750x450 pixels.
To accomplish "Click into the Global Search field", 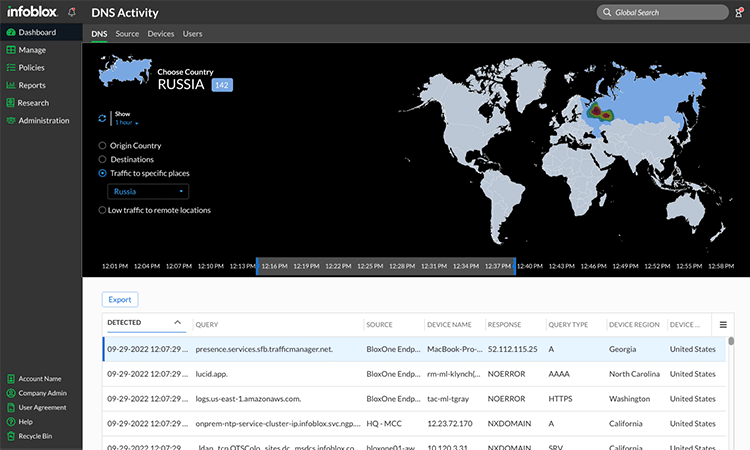I will point(662,12).
